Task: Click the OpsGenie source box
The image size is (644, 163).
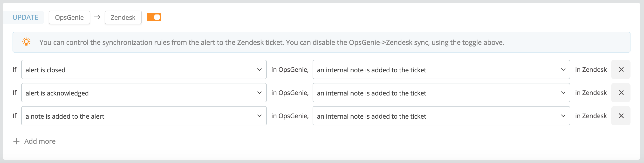Action: pos(69,17)
